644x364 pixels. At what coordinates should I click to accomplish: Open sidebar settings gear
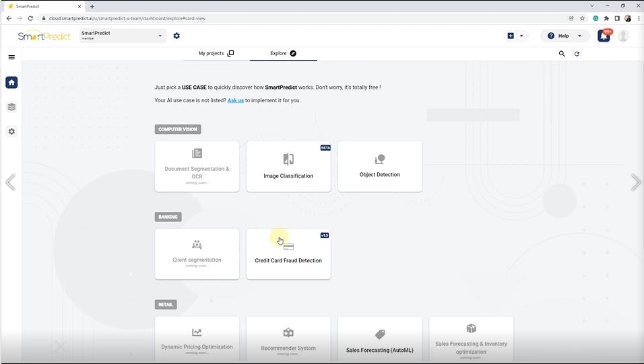(11, 131)
